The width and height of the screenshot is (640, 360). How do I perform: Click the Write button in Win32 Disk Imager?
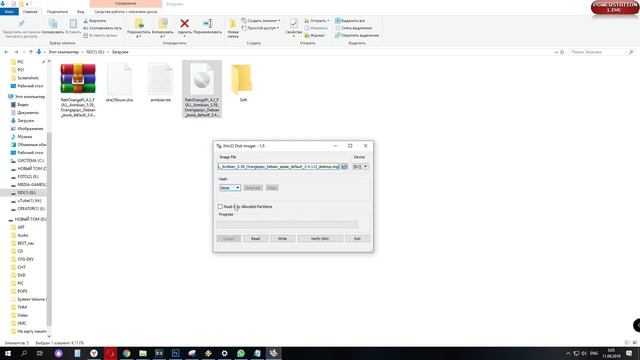(282, 238)
